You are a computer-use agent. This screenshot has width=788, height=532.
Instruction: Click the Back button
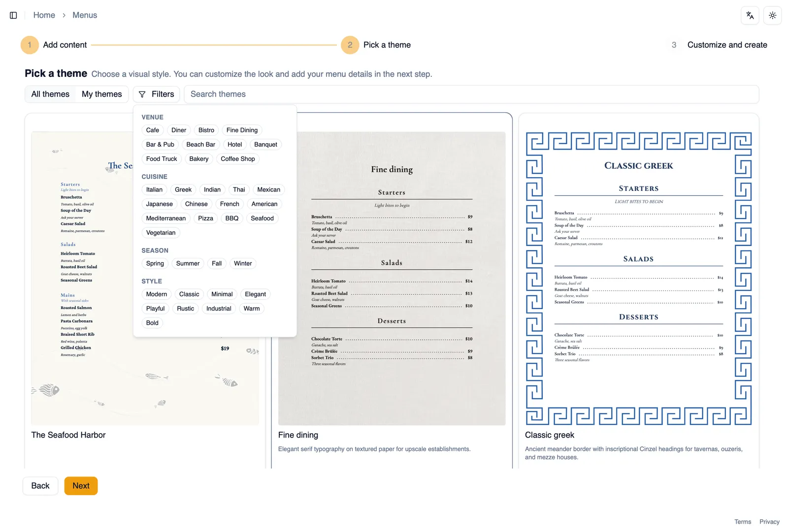(40, 486)
